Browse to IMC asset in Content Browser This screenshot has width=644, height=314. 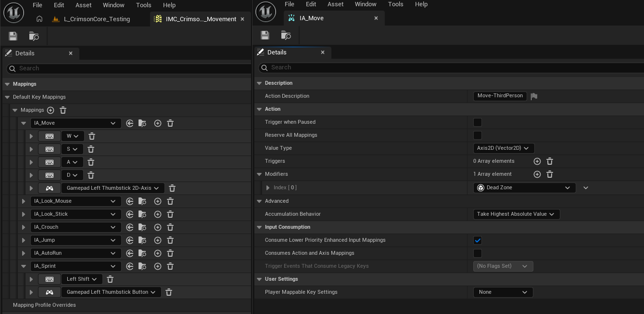click(34, 36)
